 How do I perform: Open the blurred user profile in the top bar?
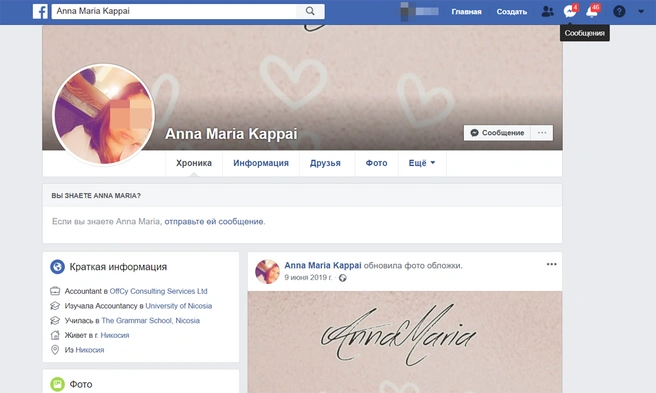[x=420, y=11]
